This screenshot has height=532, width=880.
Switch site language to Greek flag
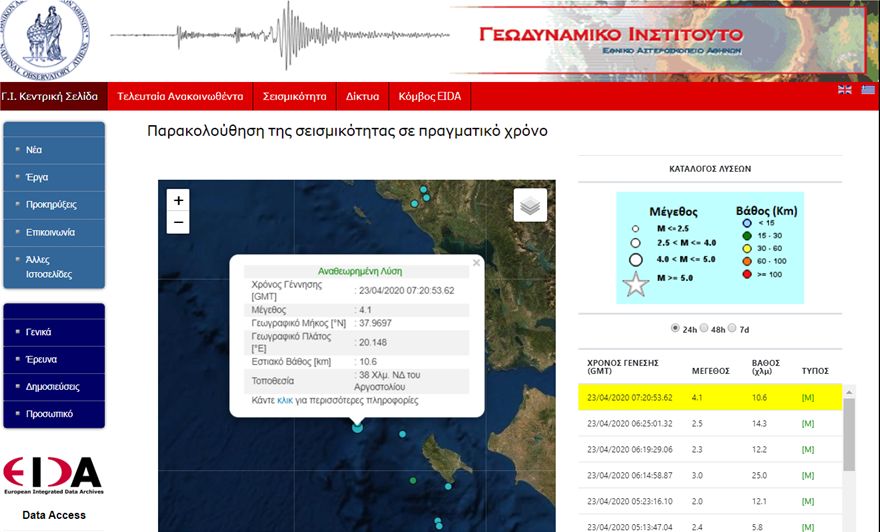pyautogui.click(x=868, y=90)
